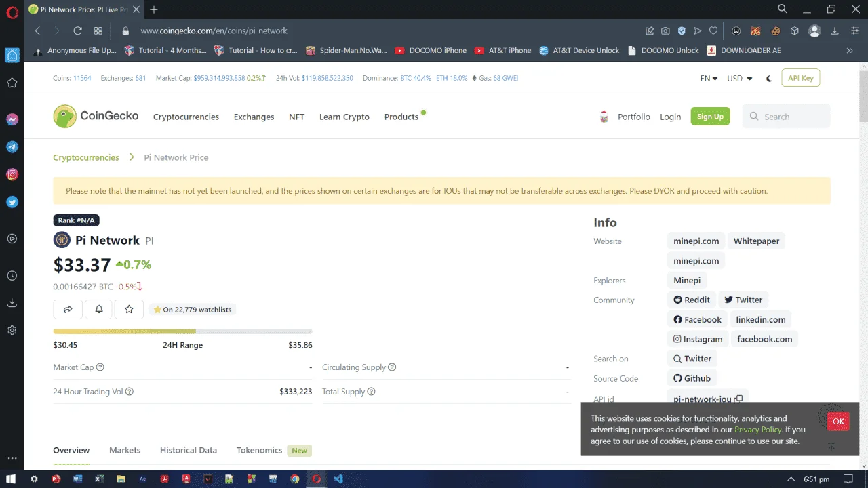Click Cryptocurrencies breadcrumb link
The width and height of the screenshot is (868, 488).
pyautogui.click(x=86, y=157)
